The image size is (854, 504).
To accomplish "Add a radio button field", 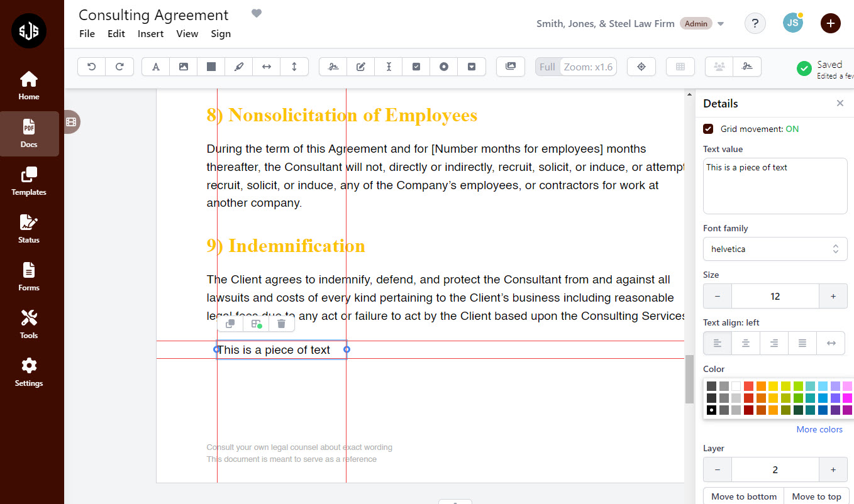I will click(444, 67).
